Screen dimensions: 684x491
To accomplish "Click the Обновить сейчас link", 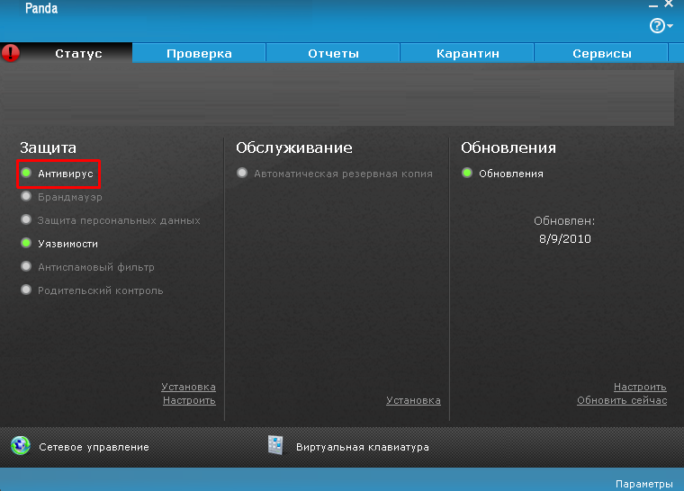I will tap(622, 400).
